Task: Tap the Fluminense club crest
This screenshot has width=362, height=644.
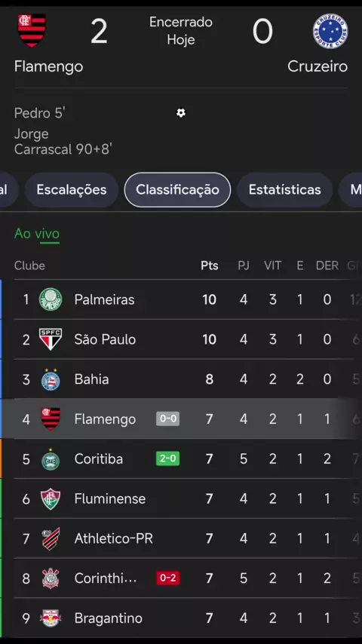Action: click(x=51, y=498)
